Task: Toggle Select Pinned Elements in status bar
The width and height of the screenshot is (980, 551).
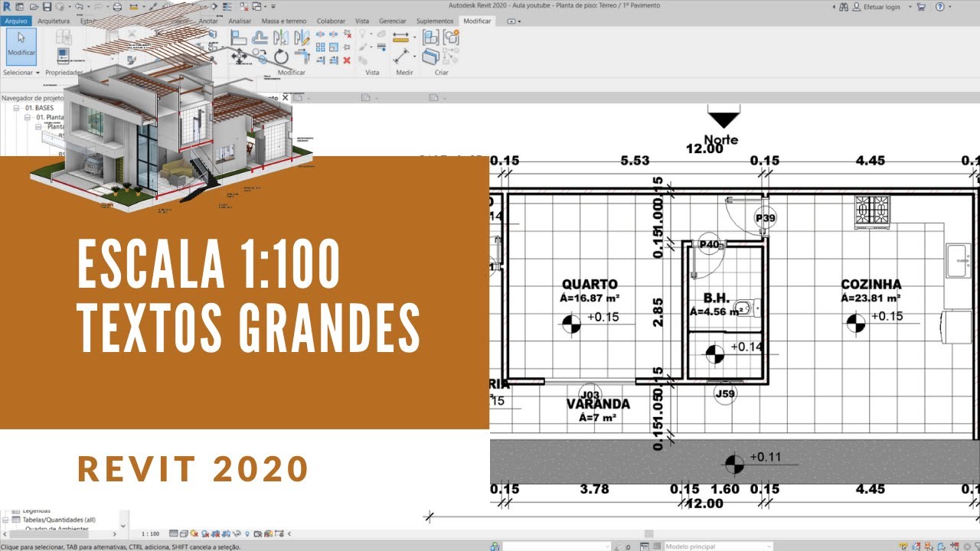Action: 929,546
